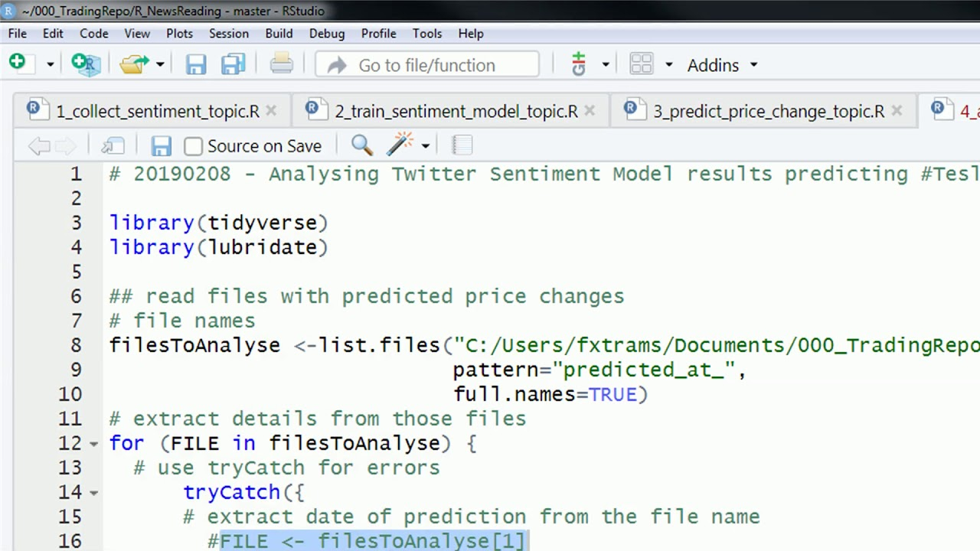Open the Code menu
The image size is (980, 551).
click(x=93, y=34)
